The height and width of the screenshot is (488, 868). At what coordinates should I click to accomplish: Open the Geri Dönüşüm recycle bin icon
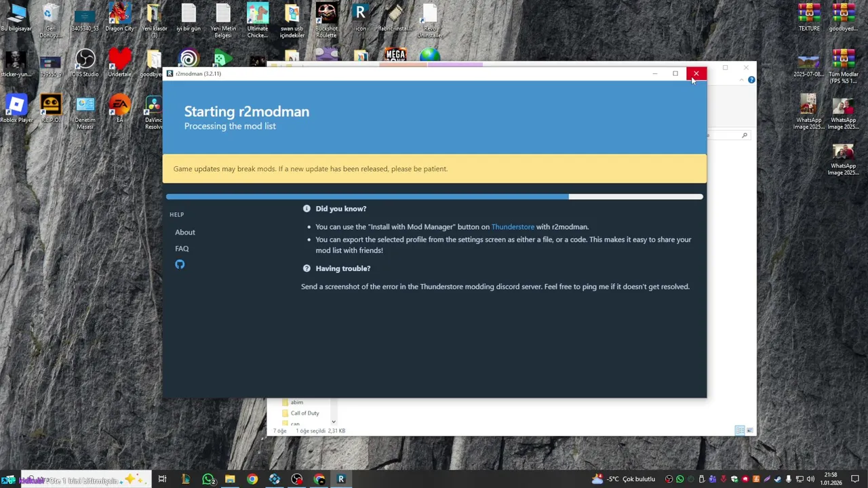coord(50,20)
